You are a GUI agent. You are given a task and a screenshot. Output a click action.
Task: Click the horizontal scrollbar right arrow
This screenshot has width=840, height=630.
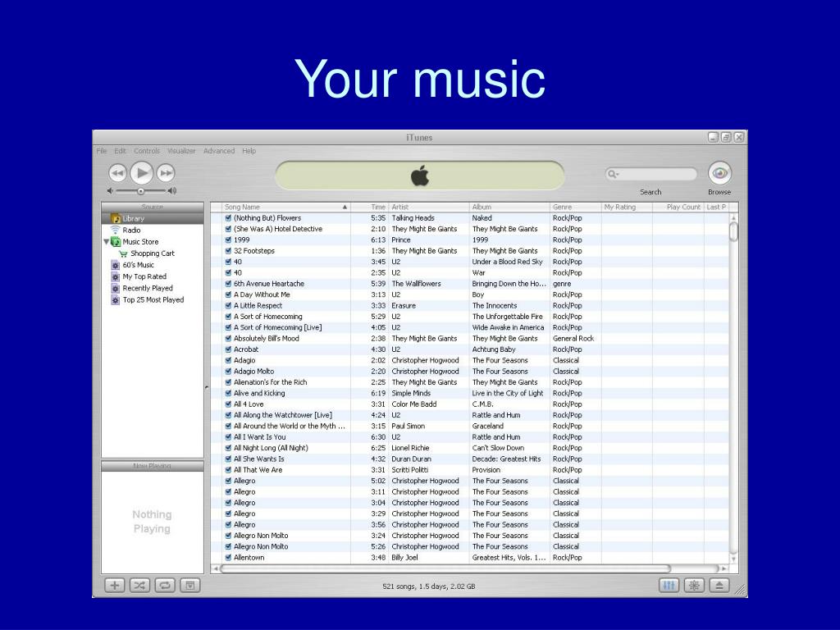click(724, 568)
